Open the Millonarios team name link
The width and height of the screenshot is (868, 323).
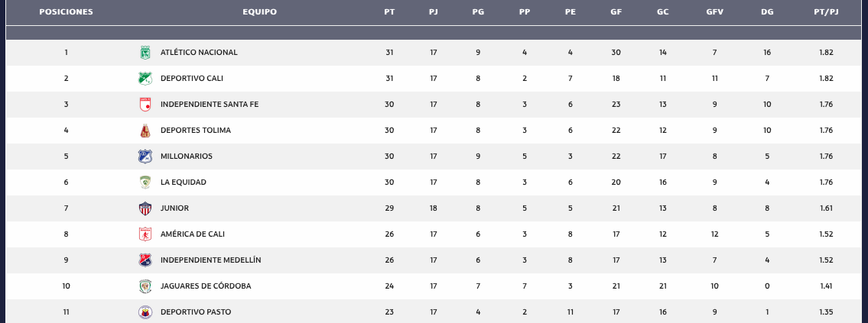[x=187, y=157]
